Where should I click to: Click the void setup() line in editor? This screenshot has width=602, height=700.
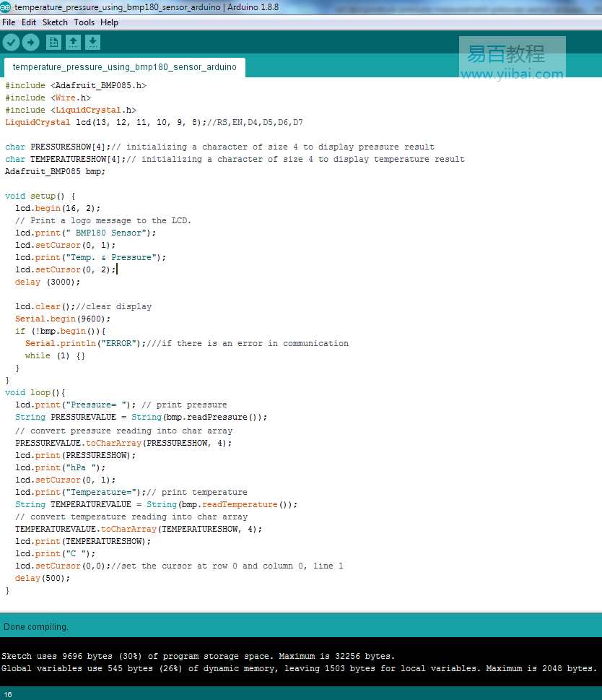click(40, 196)
